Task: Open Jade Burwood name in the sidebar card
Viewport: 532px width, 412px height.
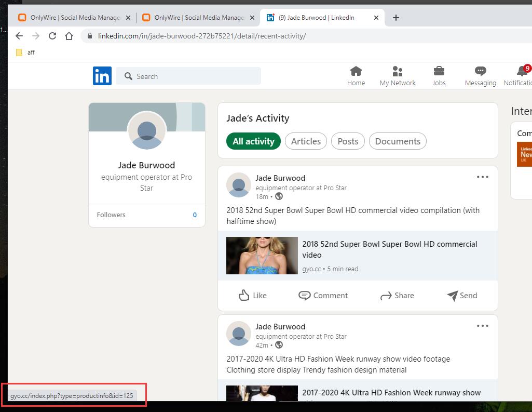Action: tap(146, 165)
